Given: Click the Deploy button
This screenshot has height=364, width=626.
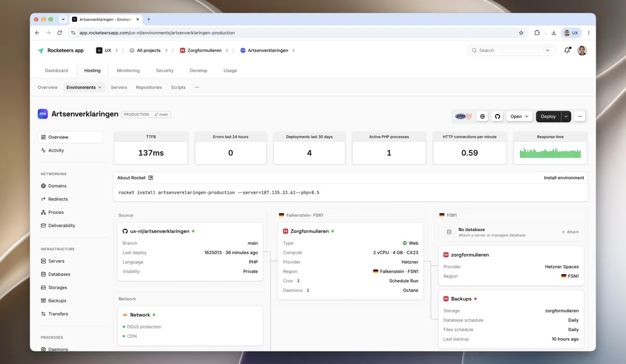Looking at the screenshot, I should 548,117.
